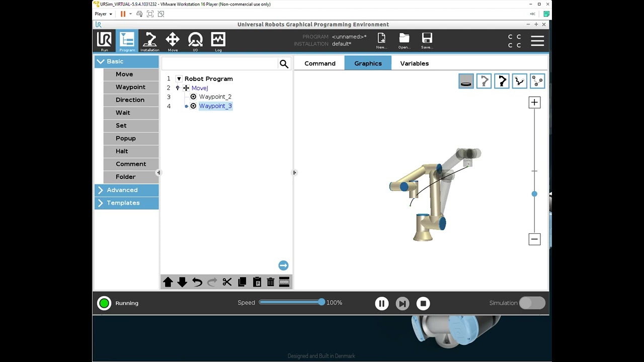Open the Run screen icon
The width and height of the screenshot is (644, 362).
pos(104,41)
